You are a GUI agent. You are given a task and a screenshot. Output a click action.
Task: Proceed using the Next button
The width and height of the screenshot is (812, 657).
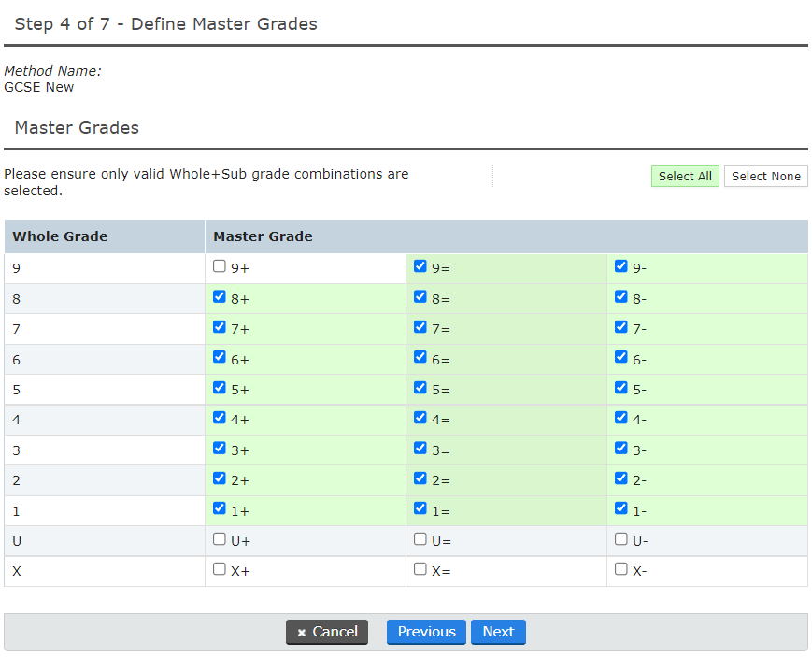(498, 632)
